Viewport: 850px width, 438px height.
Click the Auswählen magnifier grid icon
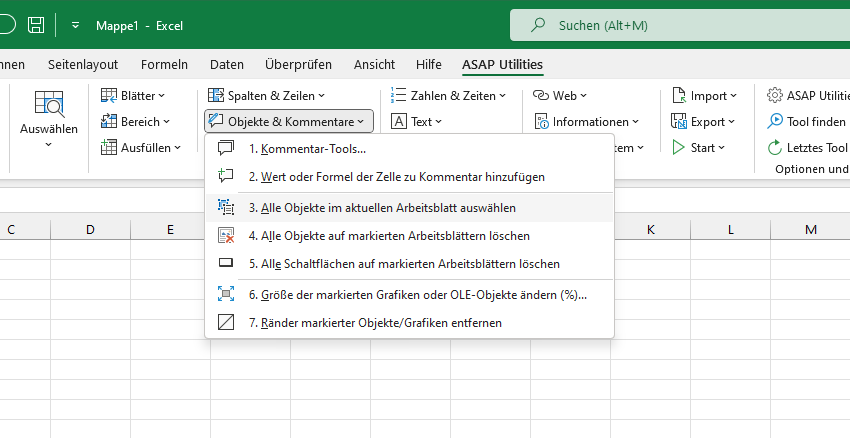pyautogui.click(x=49, y=104)
